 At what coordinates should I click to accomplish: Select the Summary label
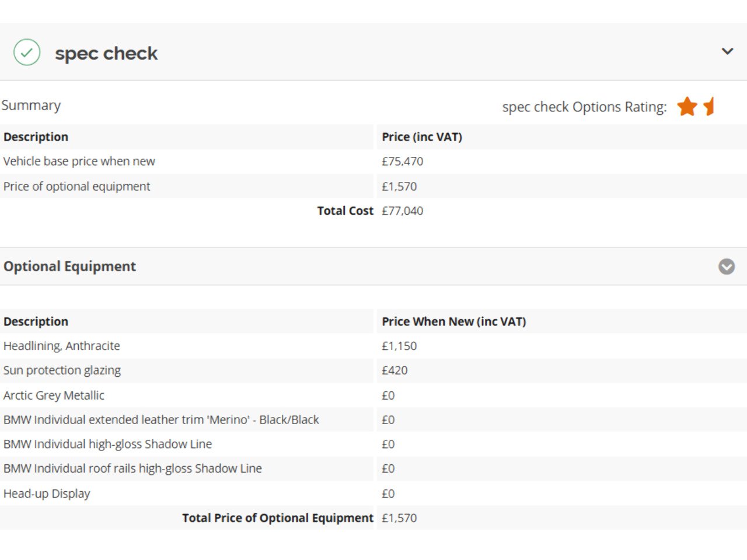[x=31, y=106]
